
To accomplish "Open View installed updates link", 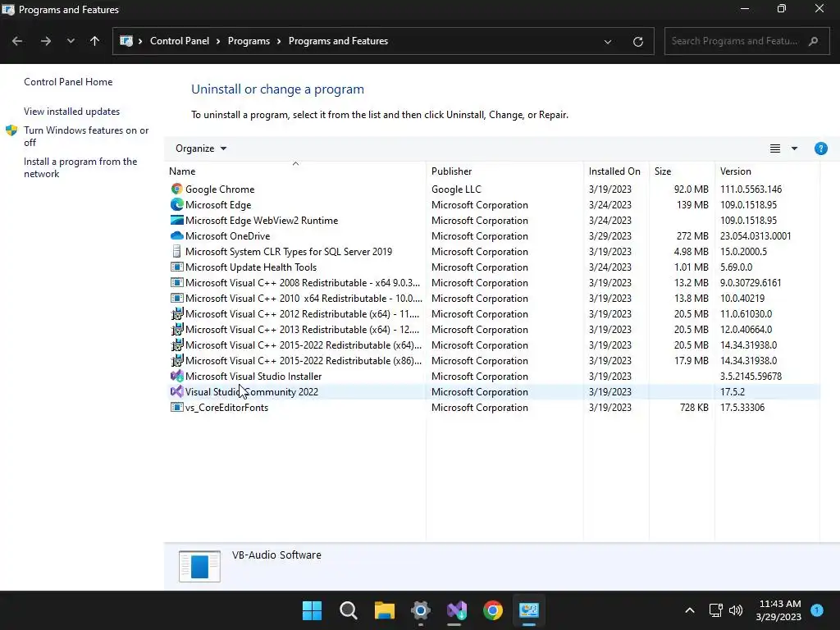I will pyautogui.click(x=72, y=112).
